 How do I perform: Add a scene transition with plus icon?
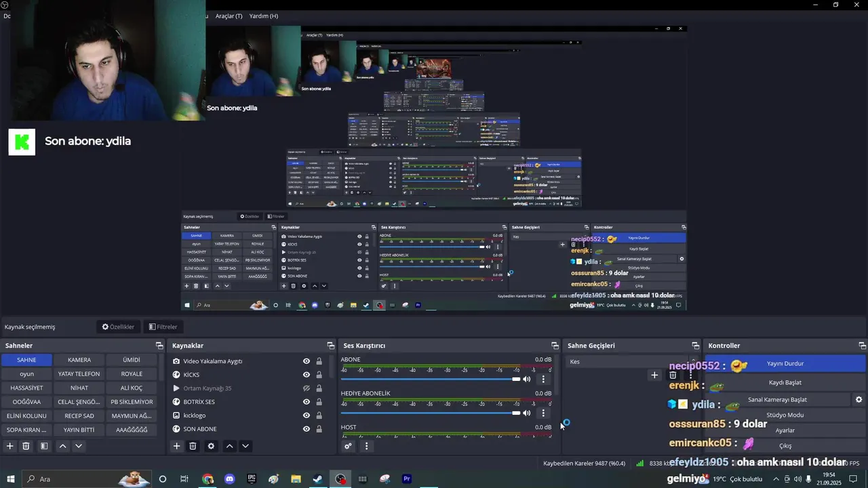tap(654, 375)
